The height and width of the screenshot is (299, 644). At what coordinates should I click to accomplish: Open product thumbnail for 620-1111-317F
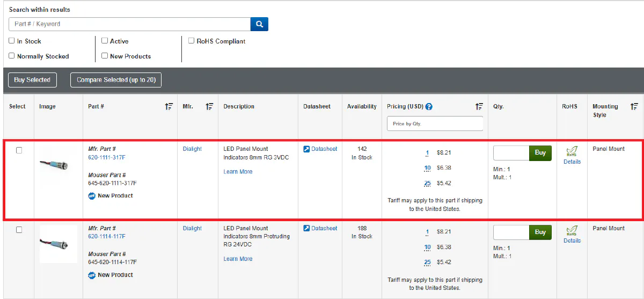pyautogui.click(x=54, y=165)
